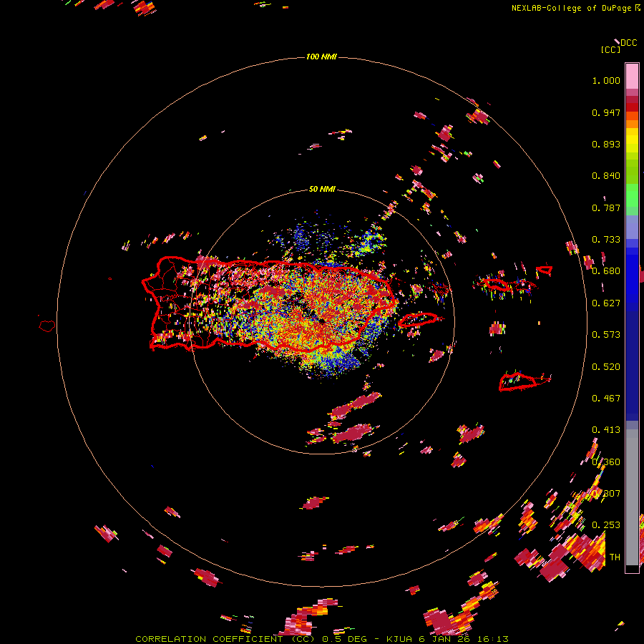Click the 0.947 scale value

pos(606,112)
